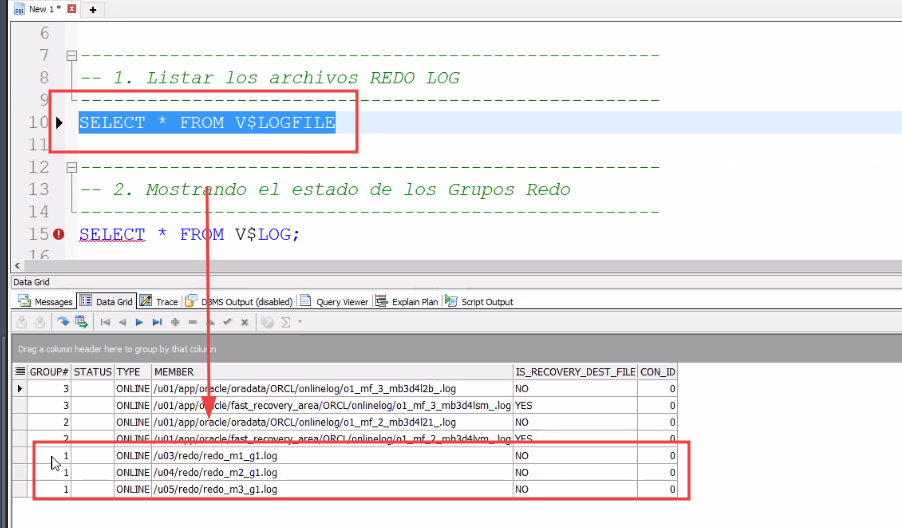The width and height of the screenshot is (902, 528).
Task: Open the sum calculation dropdown arrow
Action: point(299,322)
